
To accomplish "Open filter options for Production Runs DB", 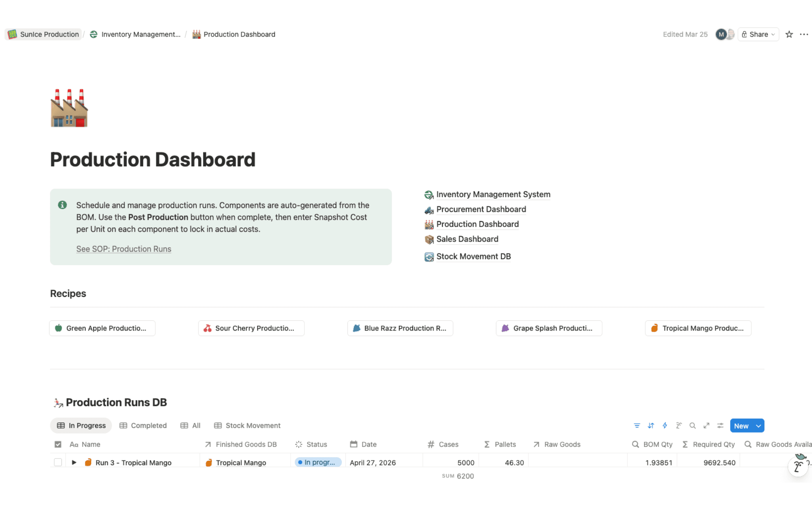I will point(637,425).
